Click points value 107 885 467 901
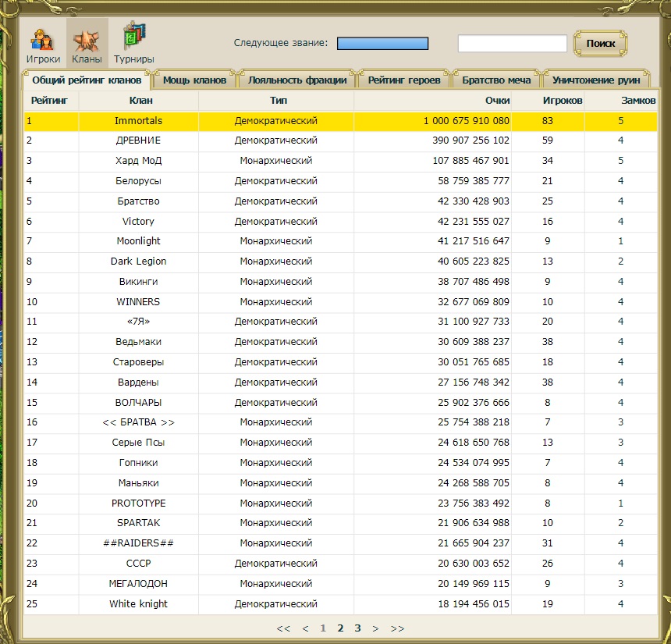This screenshot has width=671, height=644. click(470, 161)
